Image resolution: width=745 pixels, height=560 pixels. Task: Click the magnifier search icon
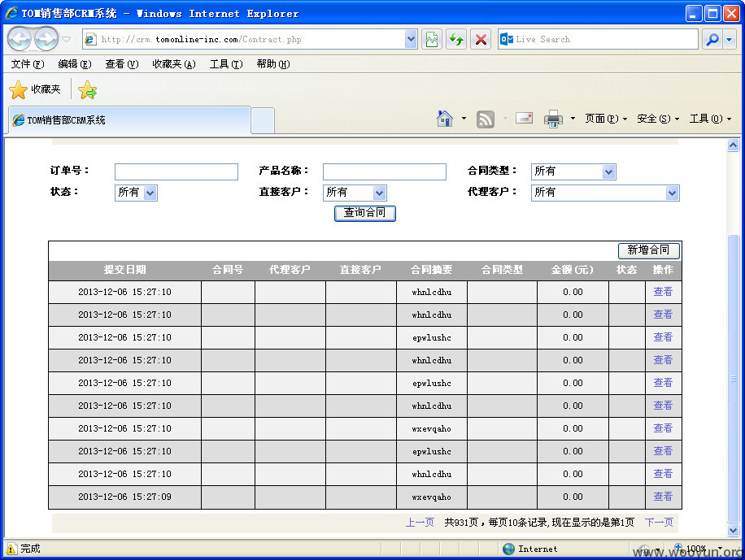712,40
